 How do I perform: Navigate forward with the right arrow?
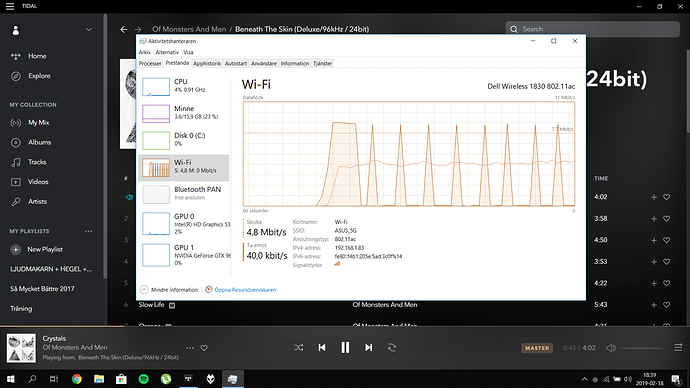[138, 29]
